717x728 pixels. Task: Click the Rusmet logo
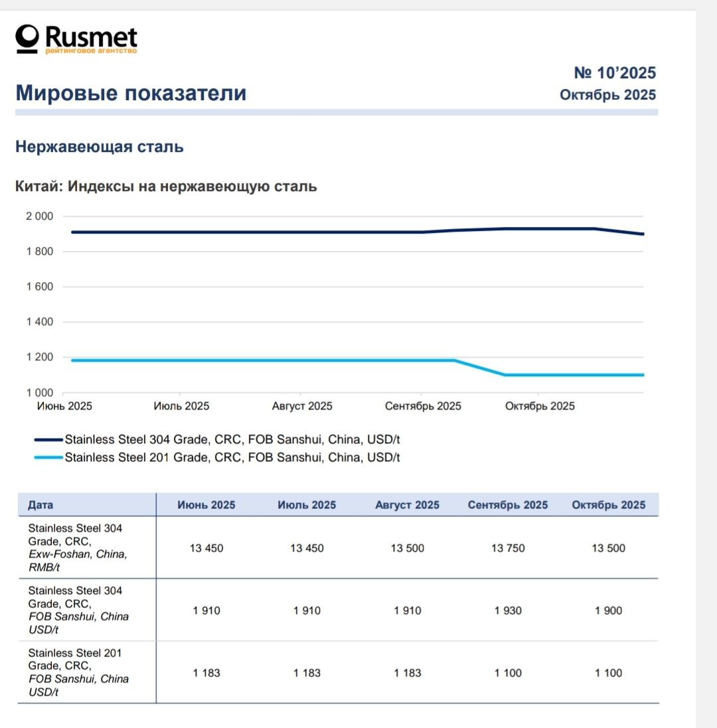tap(76, 38)
